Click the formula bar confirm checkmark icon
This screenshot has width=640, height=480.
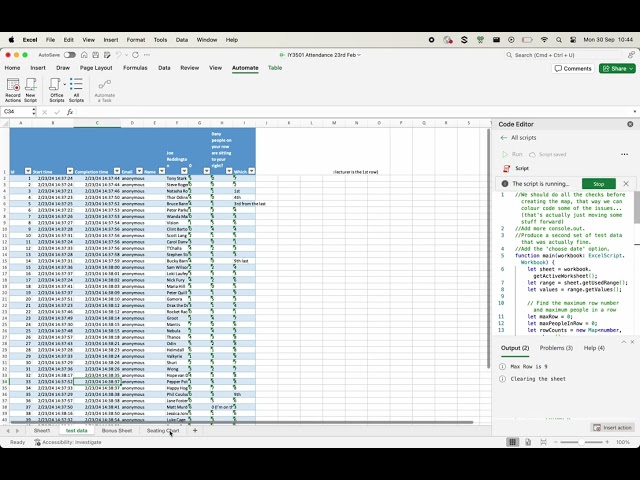click(57, 112)
